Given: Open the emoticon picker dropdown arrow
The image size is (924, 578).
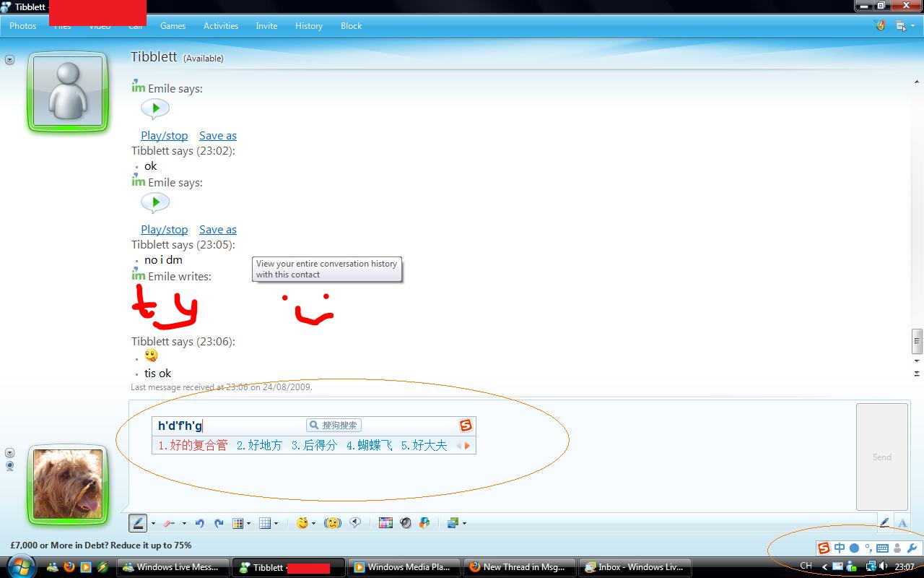Looking at the screenshot, I should (313, 524).
